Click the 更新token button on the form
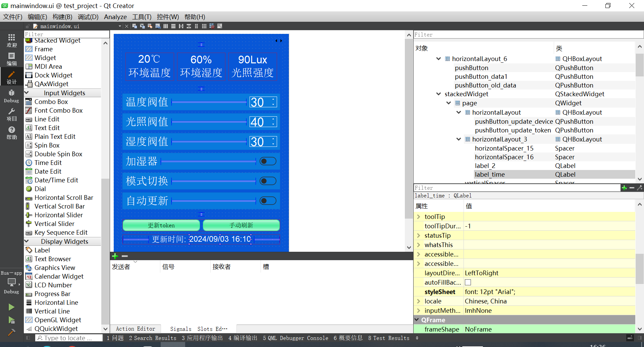The image size is (644, 347). [x=161, y=225]
